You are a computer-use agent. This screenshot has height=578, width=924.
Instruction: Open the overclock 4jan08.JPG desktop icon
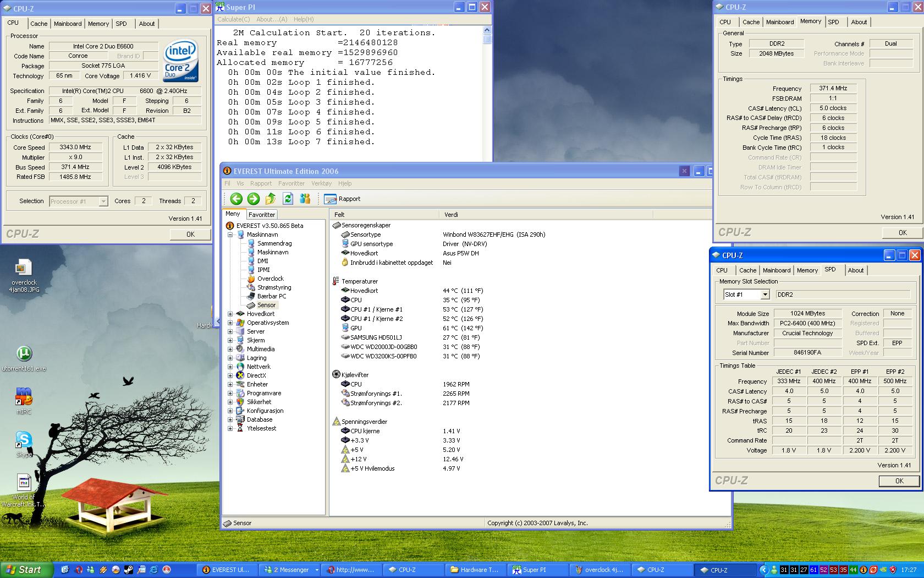pos(24,276)
